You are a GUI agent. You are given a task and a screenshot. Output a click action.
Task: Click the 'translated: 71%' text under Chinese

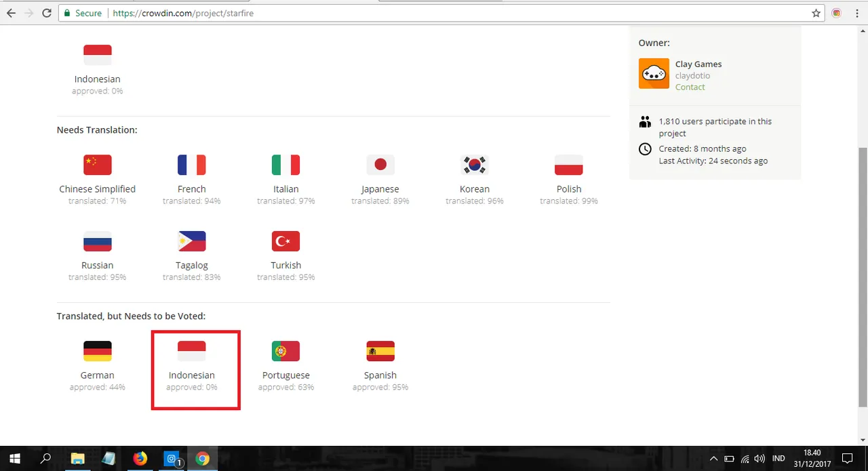click(x=98, y=201)
